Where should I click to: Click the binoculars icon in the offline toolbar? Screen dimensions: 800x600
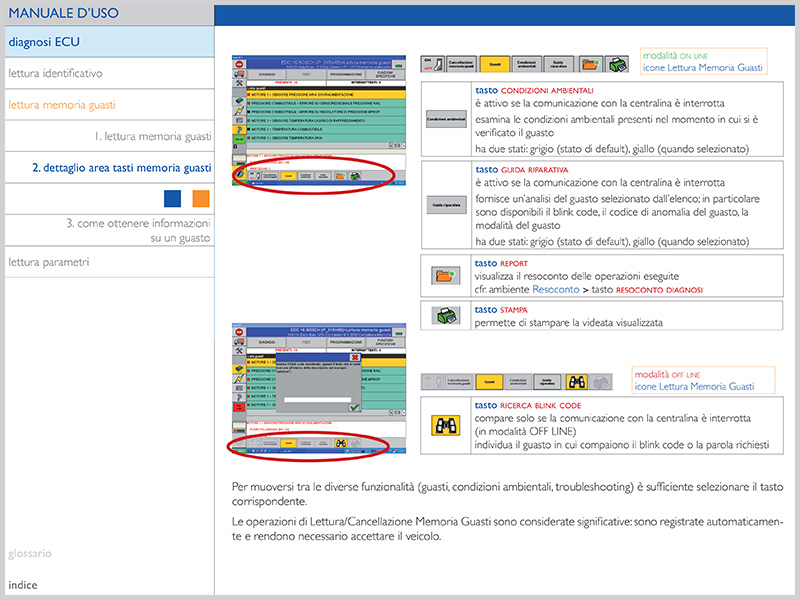(x=575, y=382)
